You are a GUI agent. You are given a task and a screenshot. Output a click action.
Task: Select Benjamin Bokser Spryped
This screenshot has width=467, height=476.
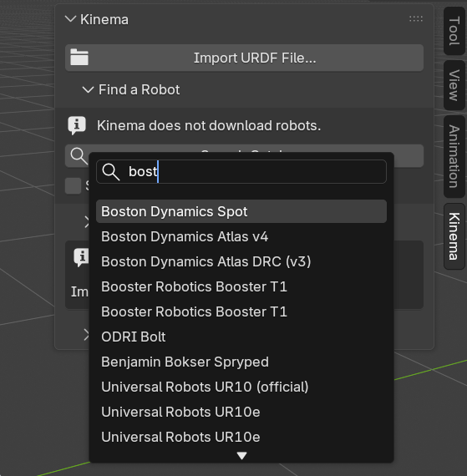[241, 362]
